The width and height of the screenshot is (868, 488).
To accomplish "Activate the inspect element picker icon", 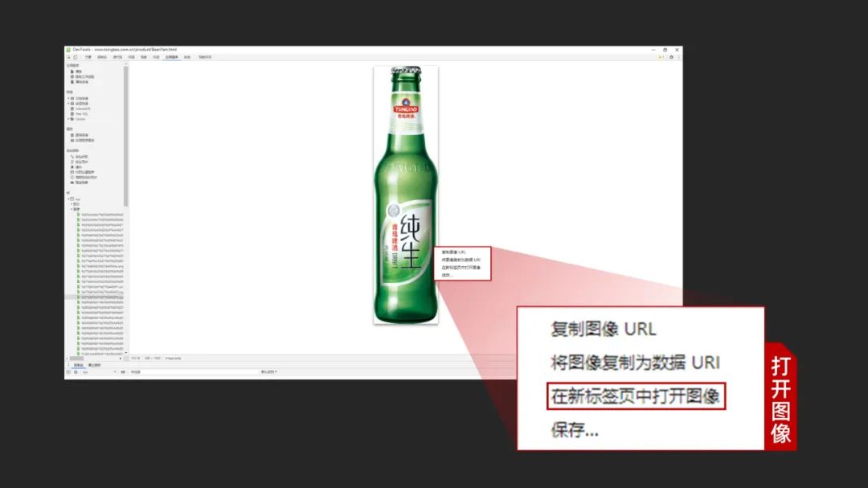I will coord(68,57).
